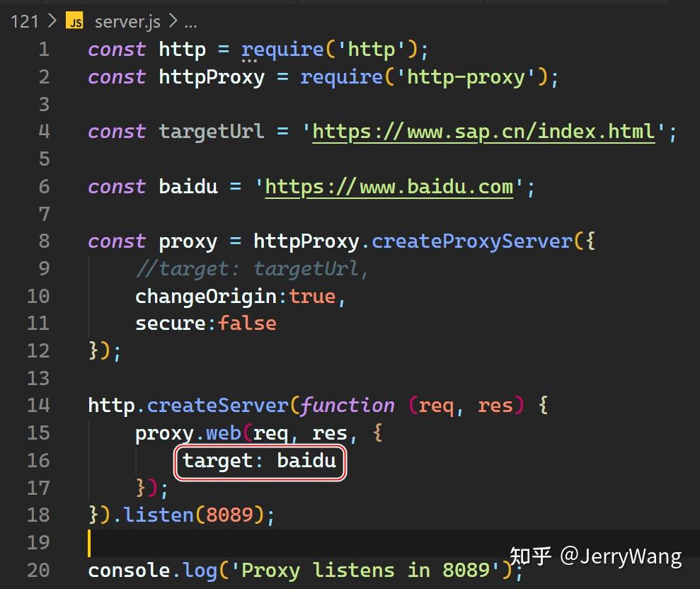Click line number 14 in gutter

pos(38,406)
